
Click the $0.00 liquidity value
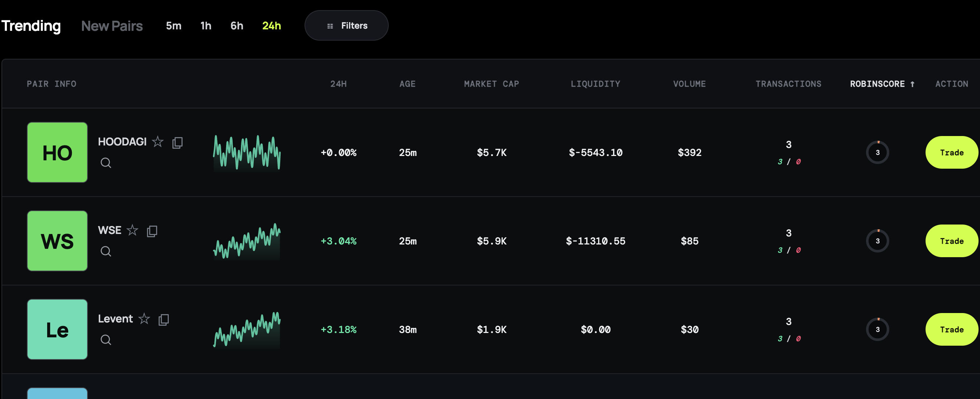595,329
